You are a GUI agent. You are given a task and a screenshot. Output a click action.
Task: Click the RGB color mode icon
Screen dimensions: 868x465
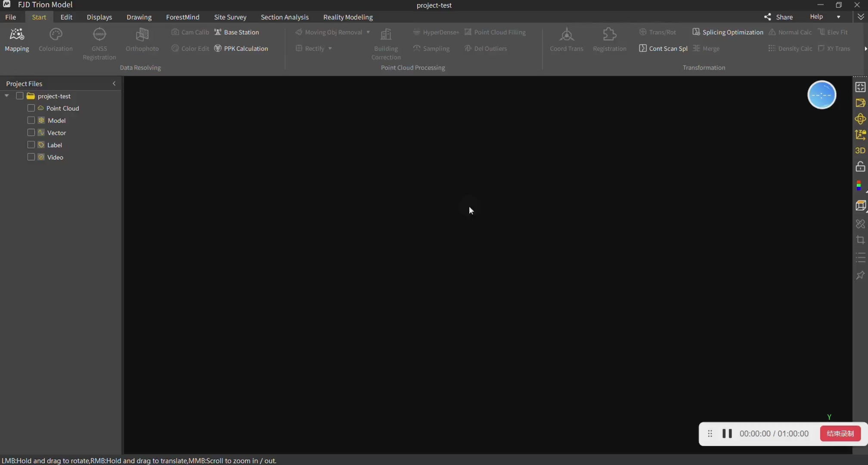859,186
